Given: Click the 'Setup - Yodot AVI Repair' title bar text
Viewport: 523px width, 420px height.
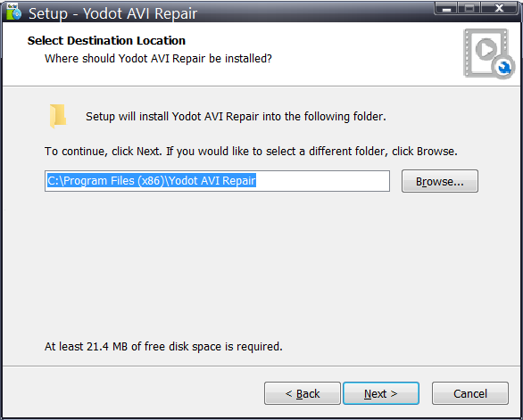Looking at the screenshot, I should 113,13.
